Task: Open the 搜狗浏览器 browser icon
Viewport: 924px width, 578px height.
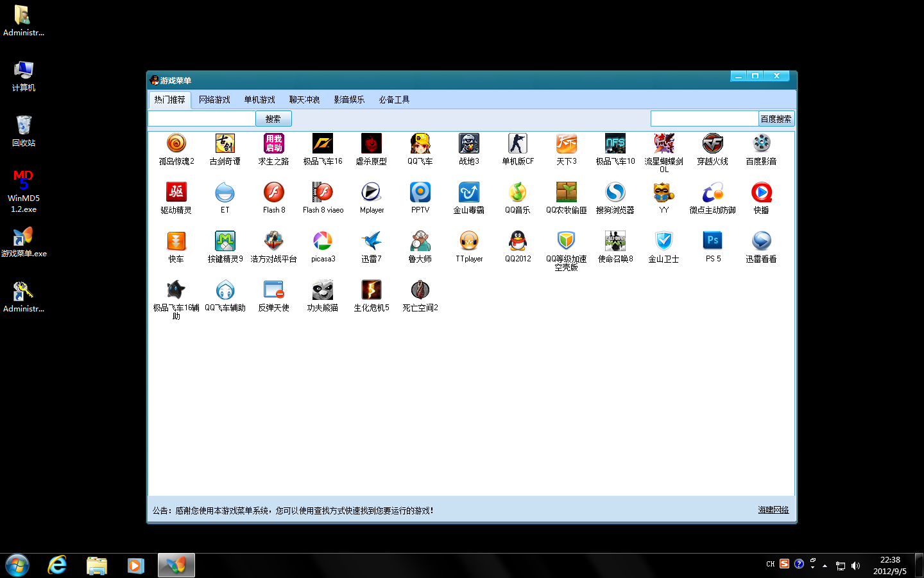Action: pos(615,192)
